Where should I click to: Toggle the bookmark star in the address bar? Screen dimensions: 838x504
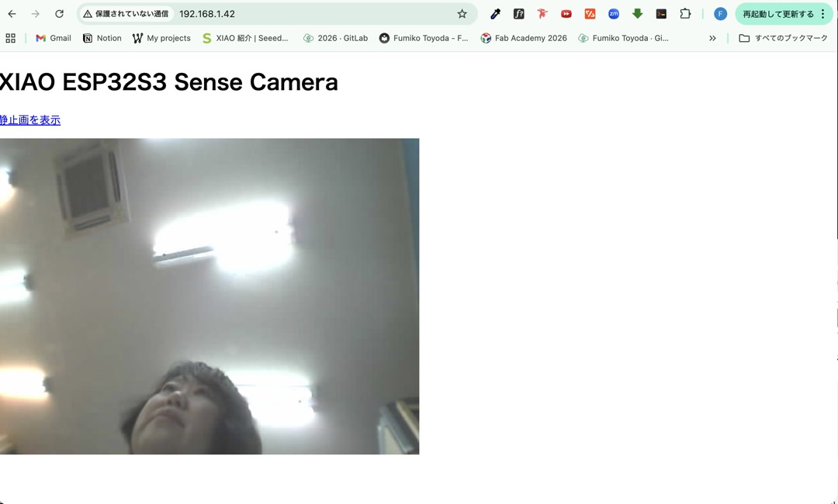click(461, 13)
